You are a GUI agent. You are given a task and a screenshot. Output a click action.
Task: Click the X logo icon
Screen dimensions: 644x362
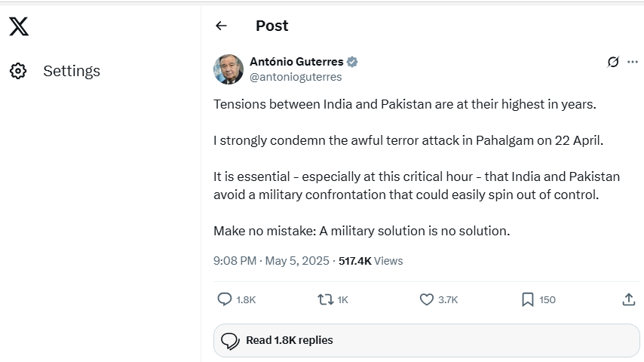tap(19, 26)
